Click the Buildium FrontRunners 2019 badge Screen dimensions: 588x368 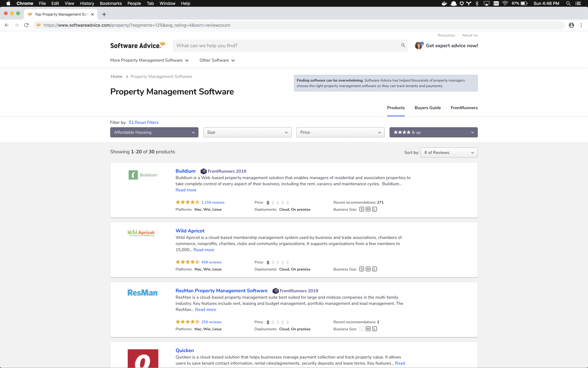(223, 171)
